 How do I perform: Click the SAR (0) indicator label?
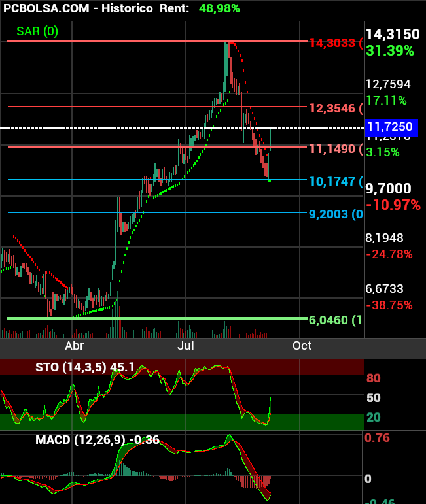(37, 31)
